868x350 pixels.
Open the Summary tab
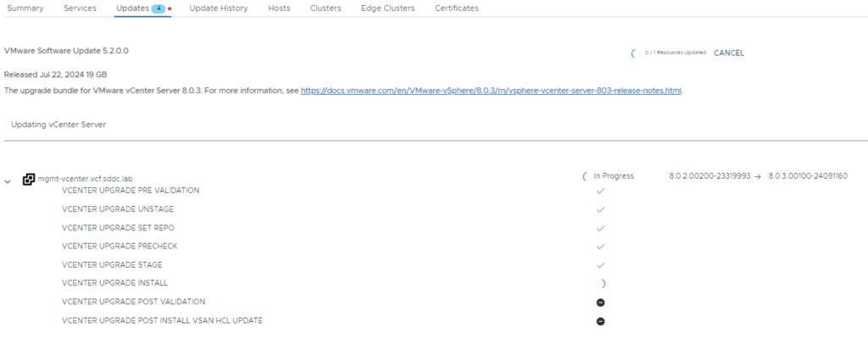25,8
